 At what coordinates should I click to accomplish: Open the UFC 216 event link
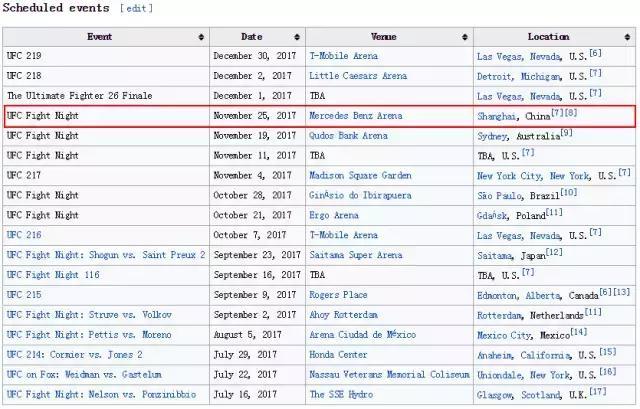[24, 235]
